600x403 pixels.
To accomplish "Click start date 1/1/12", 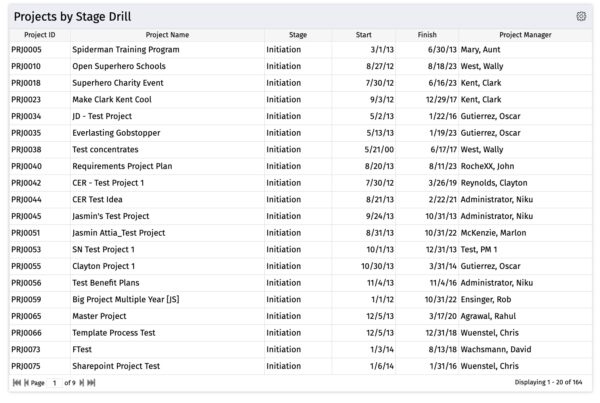I will (383, 299).
